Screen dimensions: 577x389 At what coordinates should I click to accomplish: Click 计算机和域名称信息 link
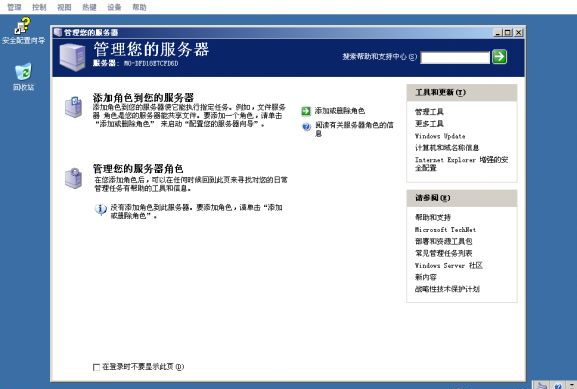pos(447,148)
